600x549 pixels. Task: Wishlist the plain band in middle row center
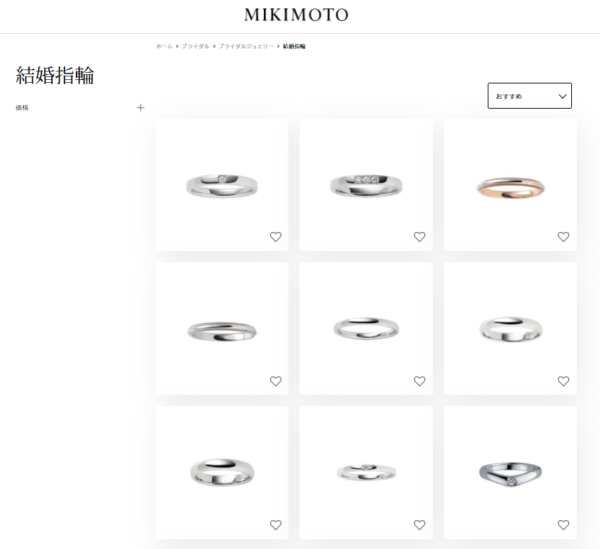tap(419, 381)
